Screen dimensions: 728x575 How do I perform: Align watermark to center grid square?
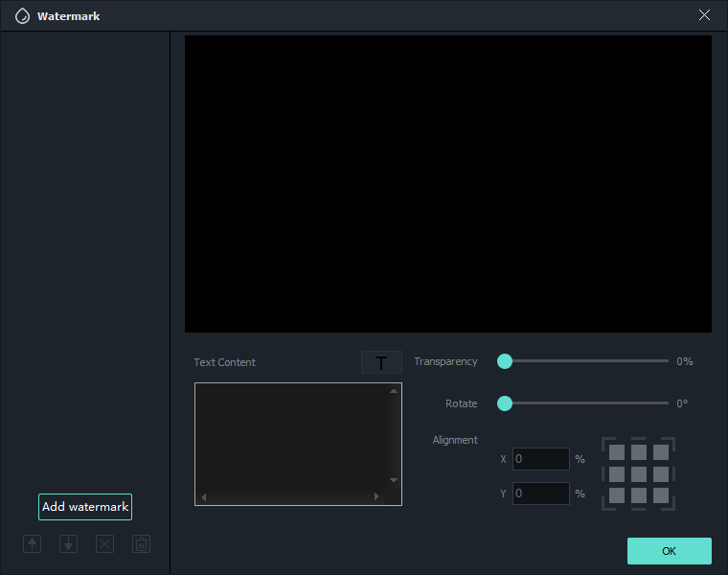click(639, 474)
